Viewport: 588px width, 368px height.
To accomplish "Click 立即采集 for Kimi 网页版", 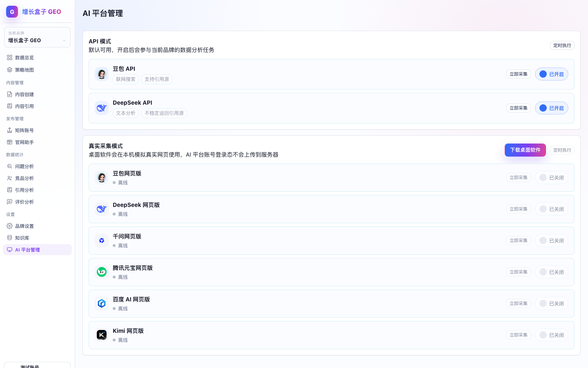I will 519,335.
